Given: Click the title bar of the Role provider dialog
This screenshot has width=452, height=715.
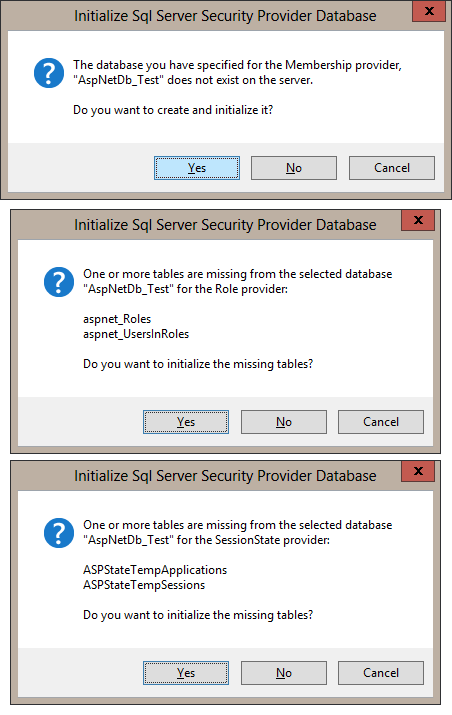Looking at the screenshot, I should [x=225, y=225].
